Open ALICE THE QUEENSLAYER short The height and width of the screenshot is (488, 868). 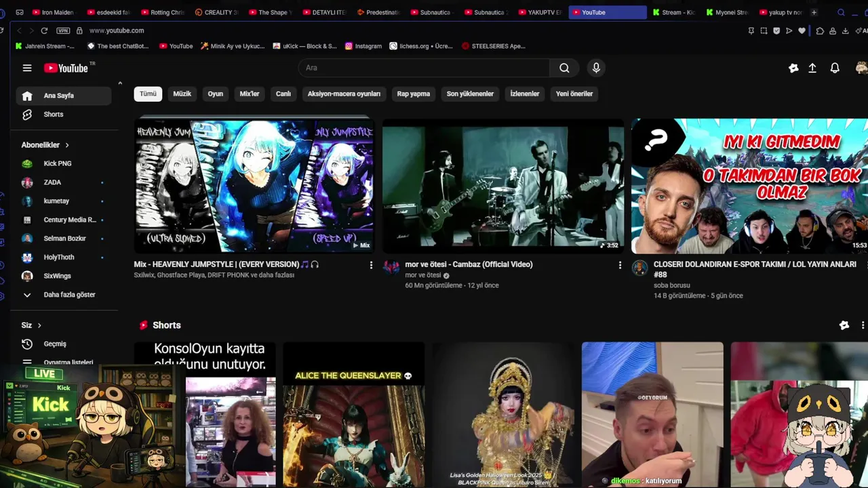pos(353,415)
